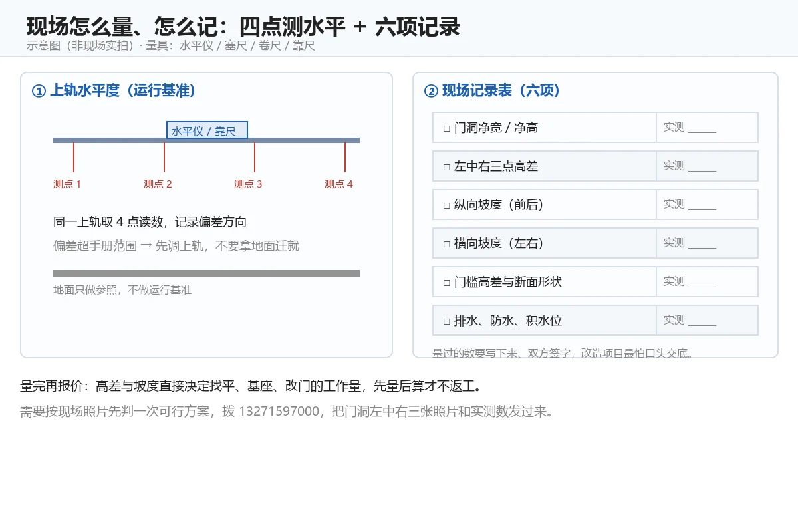Click the text 同一上轨取 4 点读数
The width and height of the screenshot is (798, 532).
(150, 222)
